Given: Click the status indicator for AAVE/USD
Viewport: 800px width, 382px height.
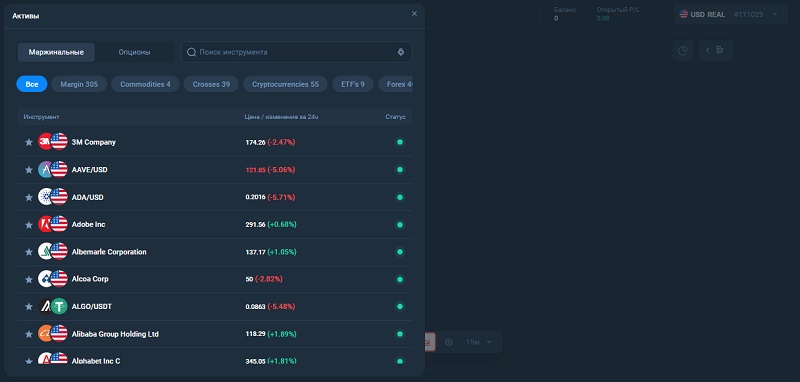Looking at the screenshot, I should pos(400,169).
